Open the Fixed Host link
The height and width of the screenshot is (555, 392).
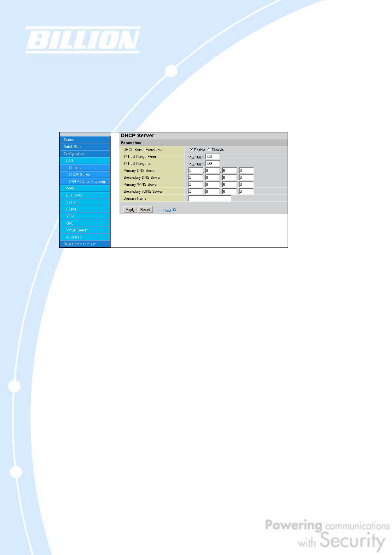point(162,210)
